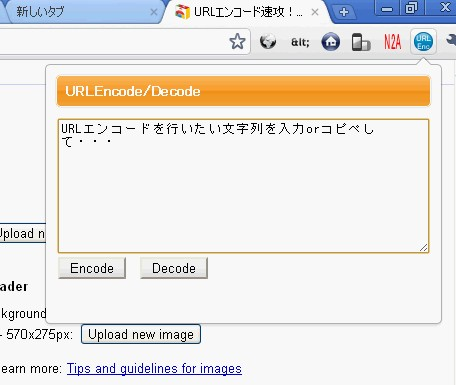Click the Encode button
The height and width of the screenshot is (385, 456).
point(92,268)
